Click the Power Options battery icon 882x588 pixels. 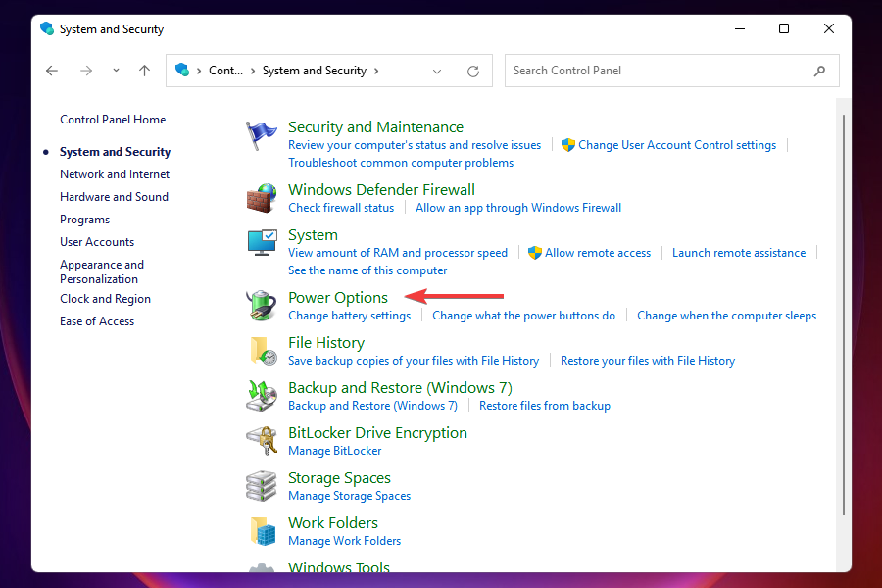(262, 306)
